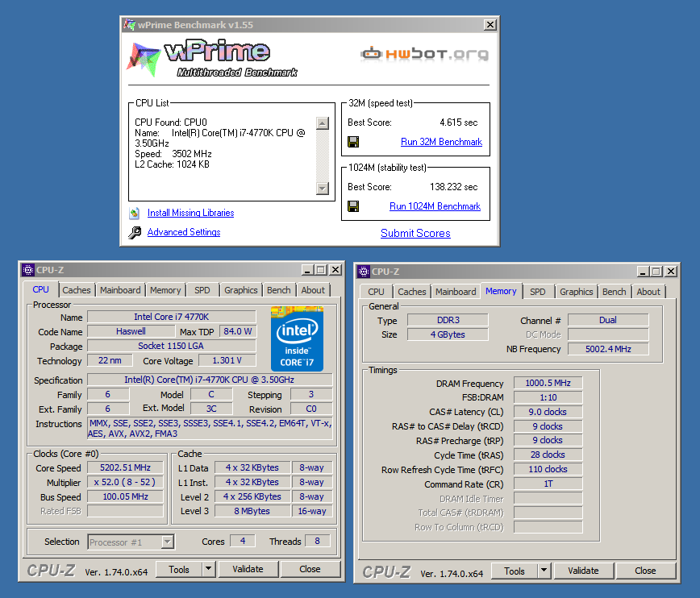The width and height of the screenshot is (700, 598).
Task: Click Tools button in right CPU-Z
Action: pos(515,571)
